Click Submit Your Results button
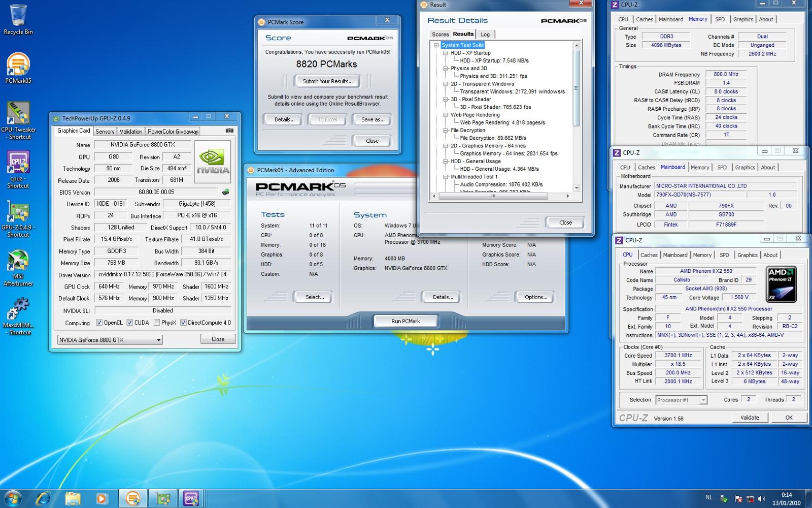The width and height of the screenshot is (812, 508). coord(327,81)
